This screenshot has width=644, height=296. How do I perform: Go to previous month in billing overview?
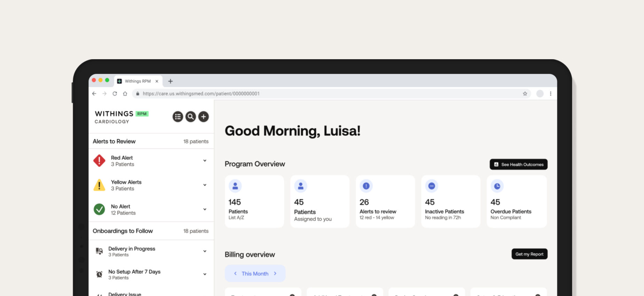pyautogui.click(x=235, y=274)
